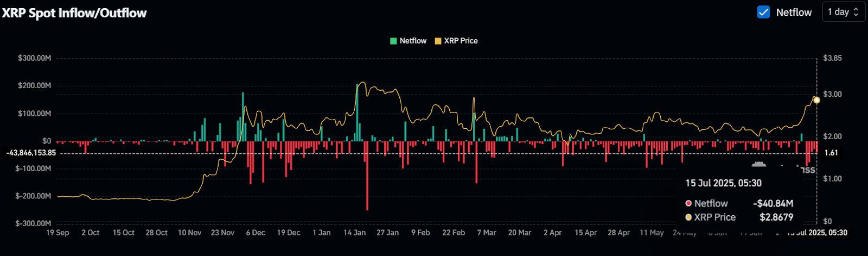868x256 pixels.
Task: Click the 23 Nov date label
Action: click(223, 233)
